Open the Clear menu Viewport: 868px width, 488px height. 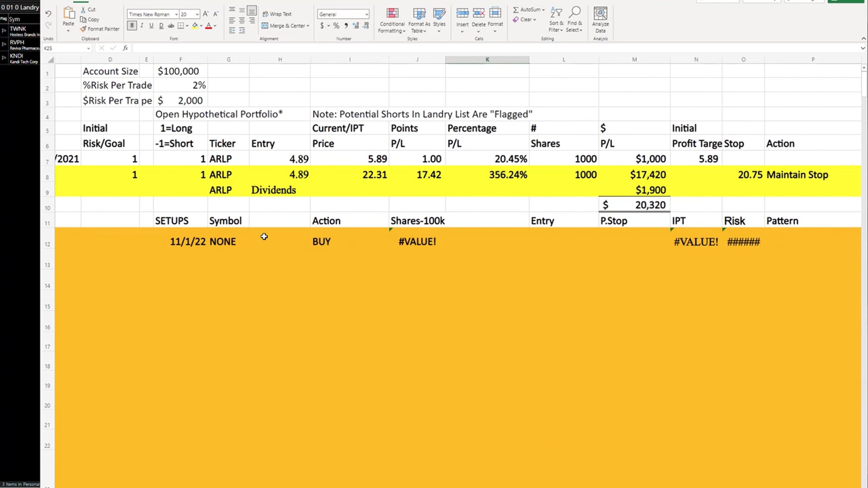[524, 20]
